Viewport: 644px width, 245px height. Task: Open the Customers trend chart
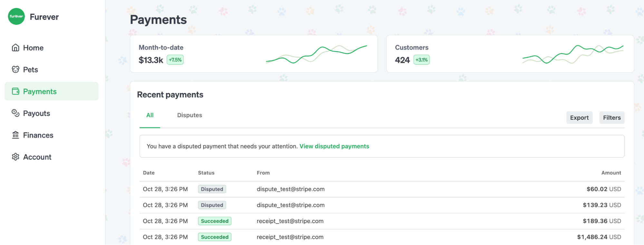[x=572, y=54]
